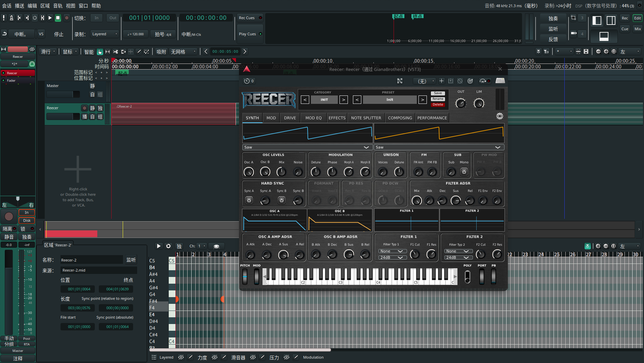Toggle visibility eye next to 压力 lane
The height and width of the screenshot is (363, 644).
287,358
